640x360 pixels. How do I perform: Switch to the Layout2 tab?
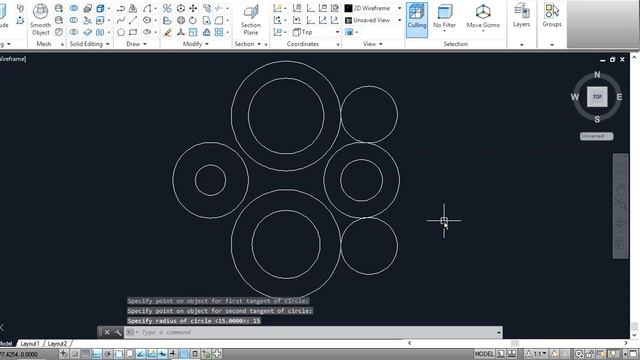57,344
